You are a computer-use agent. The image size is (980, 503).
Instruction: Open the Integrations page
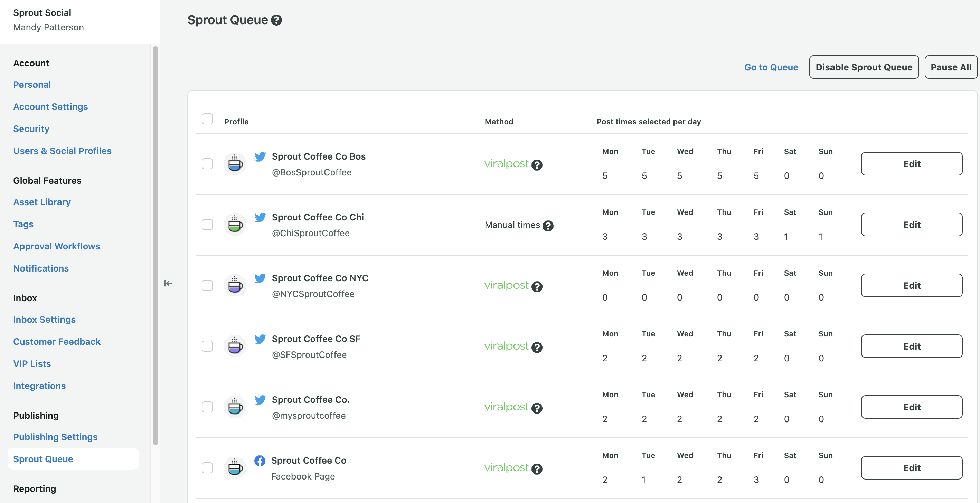point(39,386)
